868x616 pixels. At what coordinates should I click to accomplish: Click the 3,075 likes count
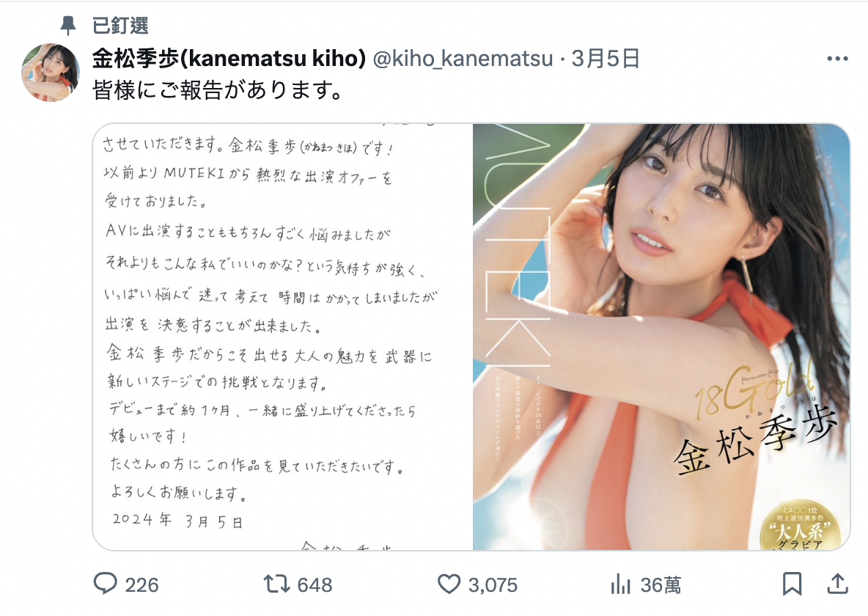click(493, 585)
